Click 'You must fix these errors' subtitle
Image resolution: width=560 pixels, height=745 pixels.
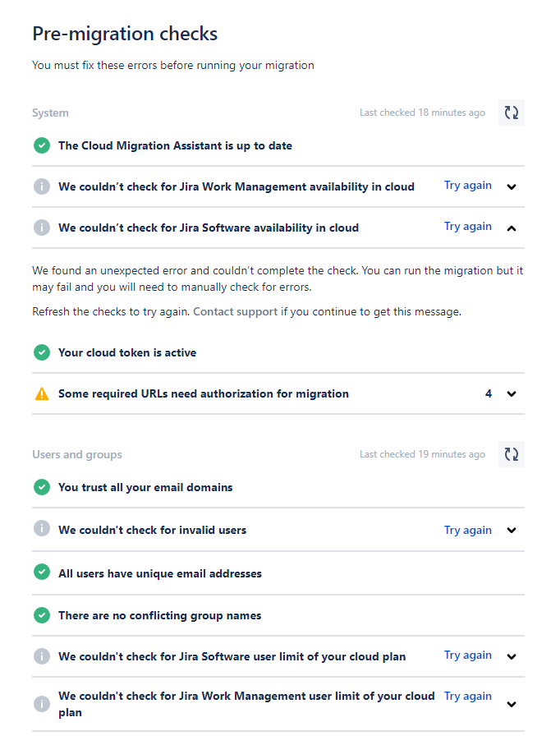(x=173, y=65)
